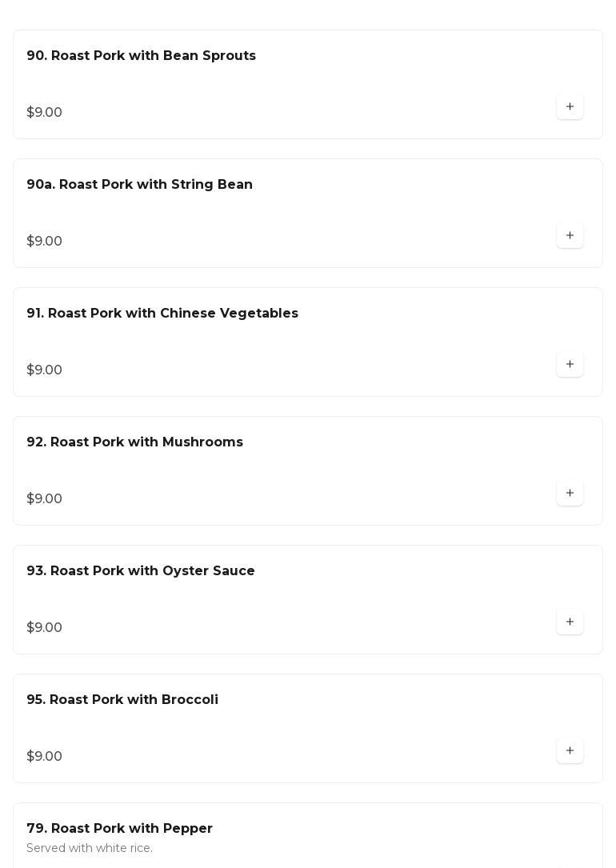Click the $9.00 price under Oyster Sauce
616x868 pixels.
(44, 628)
